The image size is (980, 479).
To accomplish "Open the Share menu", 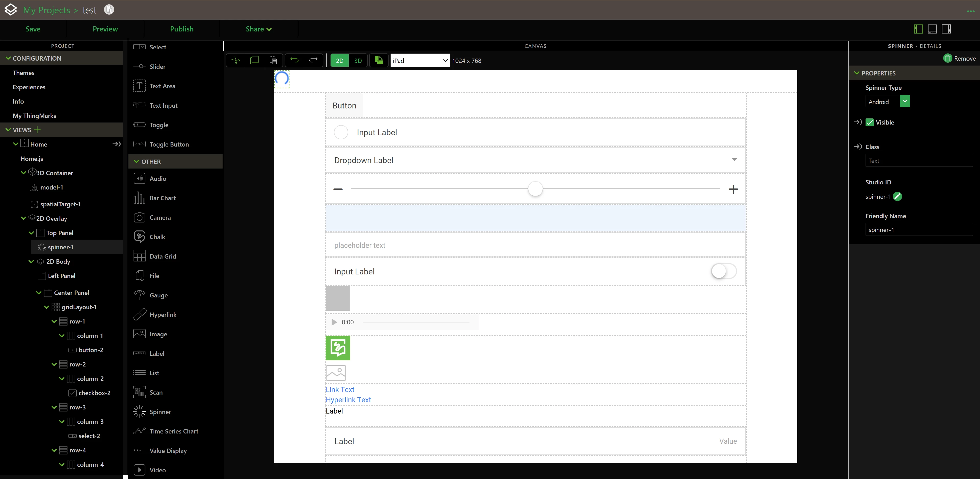I will [258, 29].
